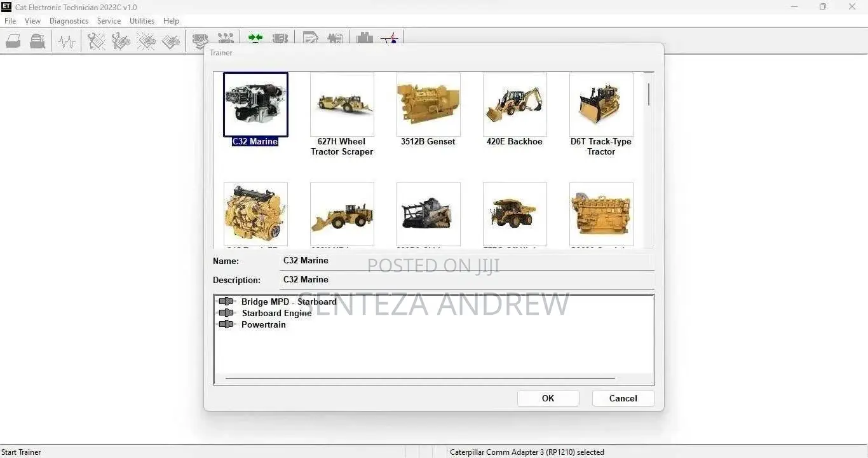Close the Cat Electronic Technician window
This screenshot has height=458, width=868.
tap(852, 7)
